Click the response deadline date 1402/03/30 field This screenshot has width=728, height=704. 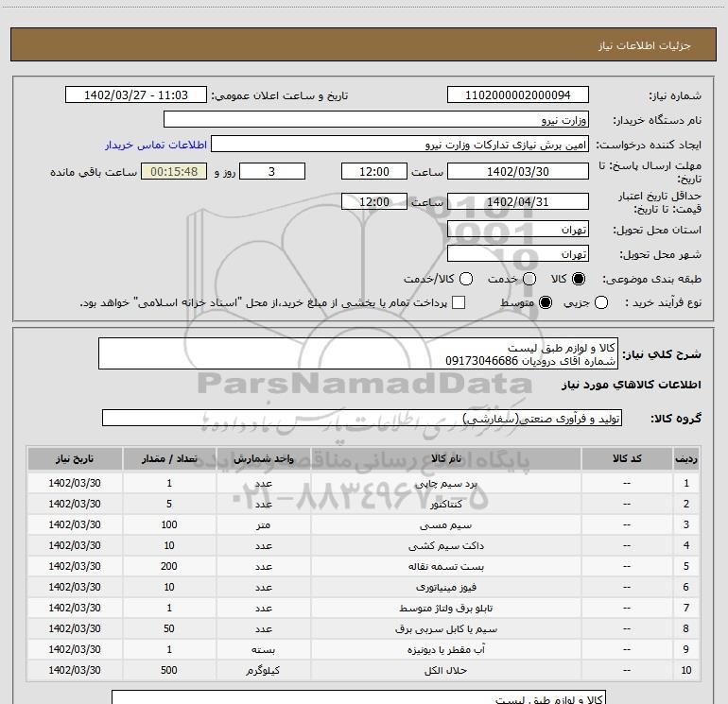(518, 171)
